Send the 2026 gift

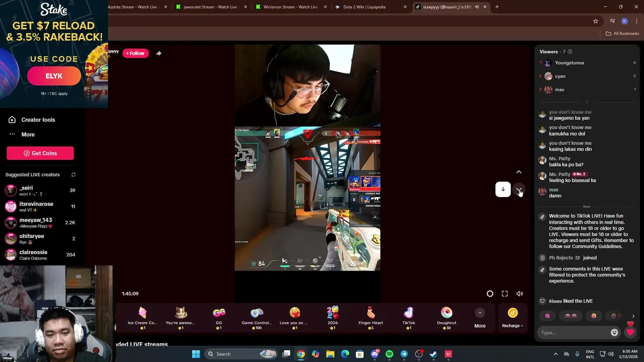(333, 319)
